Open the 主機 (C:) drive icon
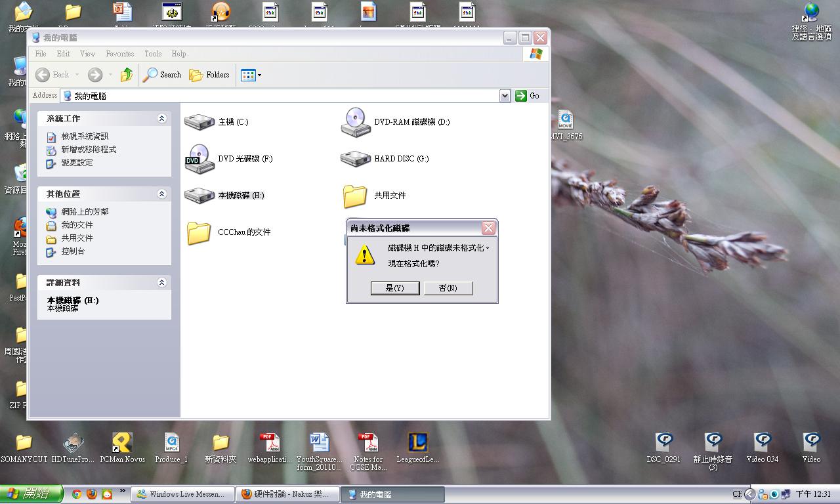 click(x=199, y=122)
